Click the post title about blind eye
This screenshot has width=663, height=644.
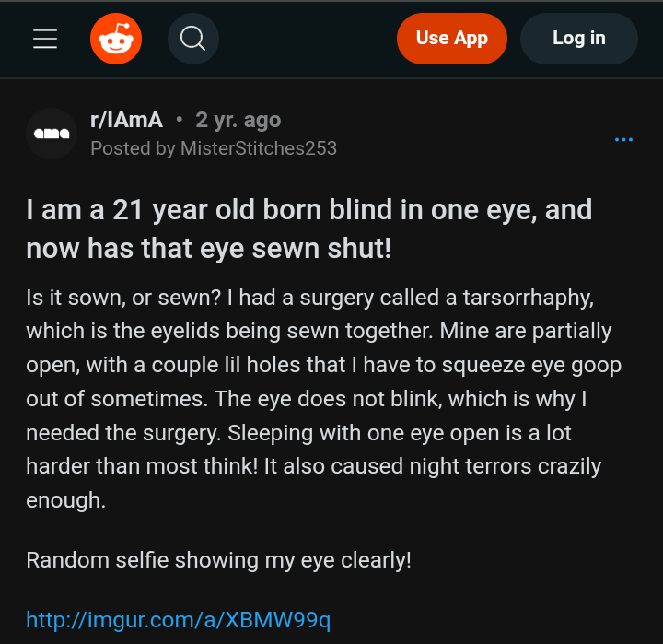pos(308,211)
